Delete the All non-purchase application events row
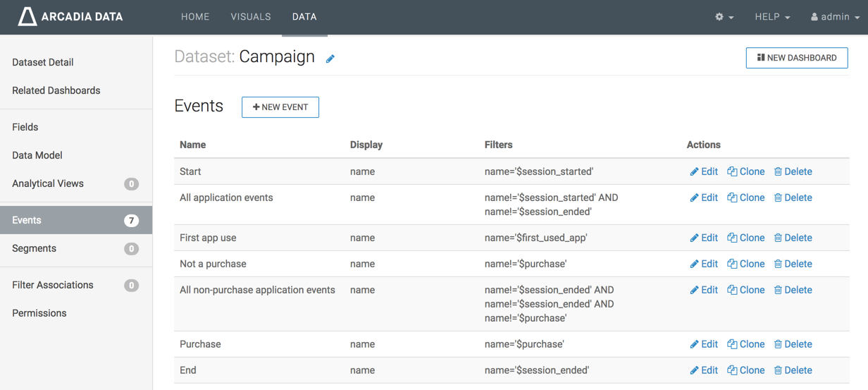Screen dimensions: 868x390 [793, 290]
